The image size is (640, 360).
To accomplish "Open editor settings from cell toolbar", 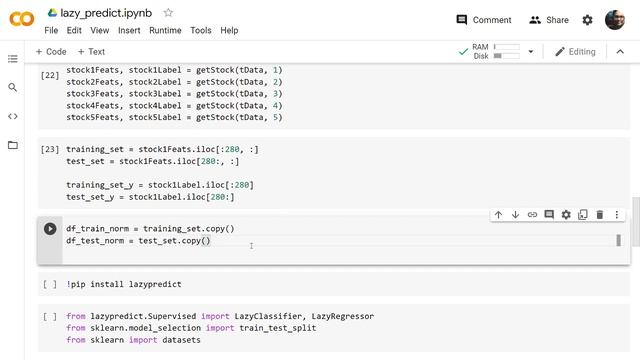I will [566, 215].
